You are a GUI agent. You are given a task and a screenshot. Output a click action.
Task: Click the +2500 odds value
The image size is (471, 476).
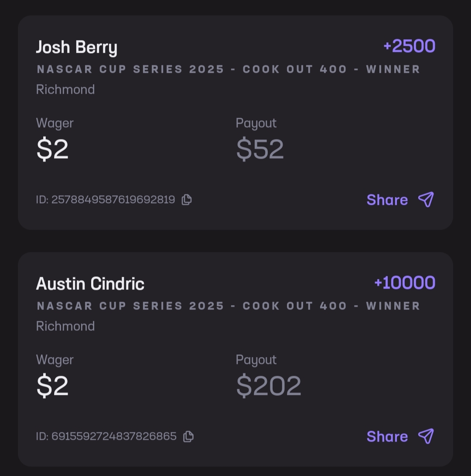pyautogui.click(x=409, y=46)
